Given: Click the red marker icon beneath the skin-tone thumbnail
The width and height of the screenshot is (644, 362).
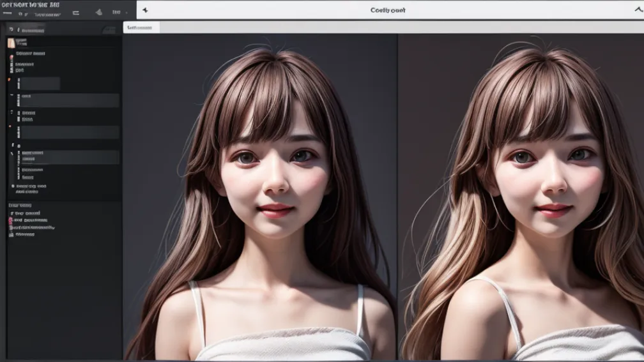Looking at the screenshot, I should (x=11, y=57).
